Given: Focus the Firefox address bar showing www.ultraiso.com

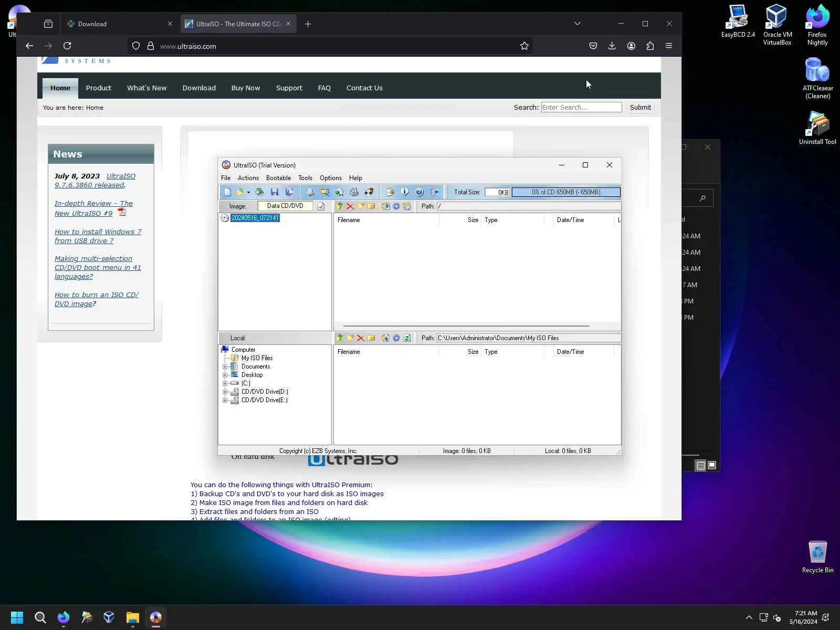Looking at the screenshot, I should [x=331, y=46].
